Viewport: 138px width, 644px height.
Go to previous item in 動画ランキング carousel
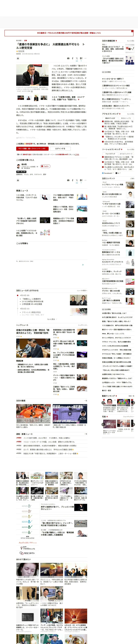[x=103, y=403]
